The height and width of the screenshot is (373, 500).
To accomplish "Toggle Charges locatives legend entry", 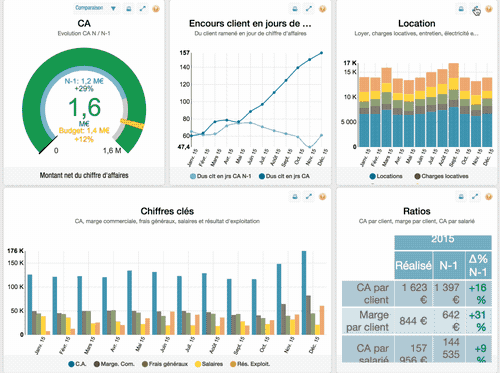I will point(441,176).
